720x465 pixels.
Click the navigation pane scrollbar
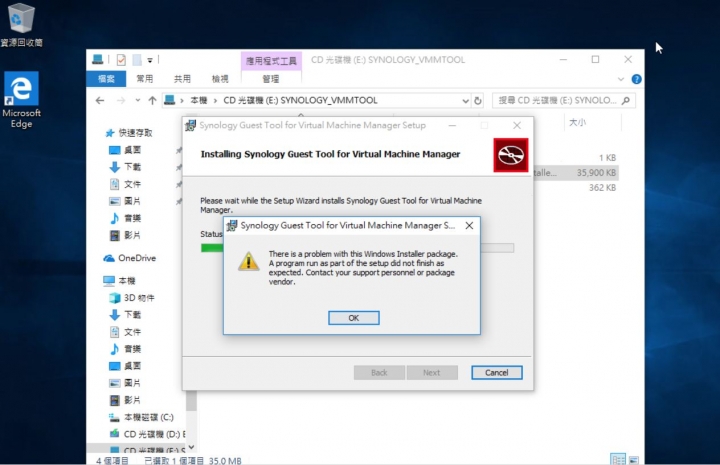click(191, 401)
